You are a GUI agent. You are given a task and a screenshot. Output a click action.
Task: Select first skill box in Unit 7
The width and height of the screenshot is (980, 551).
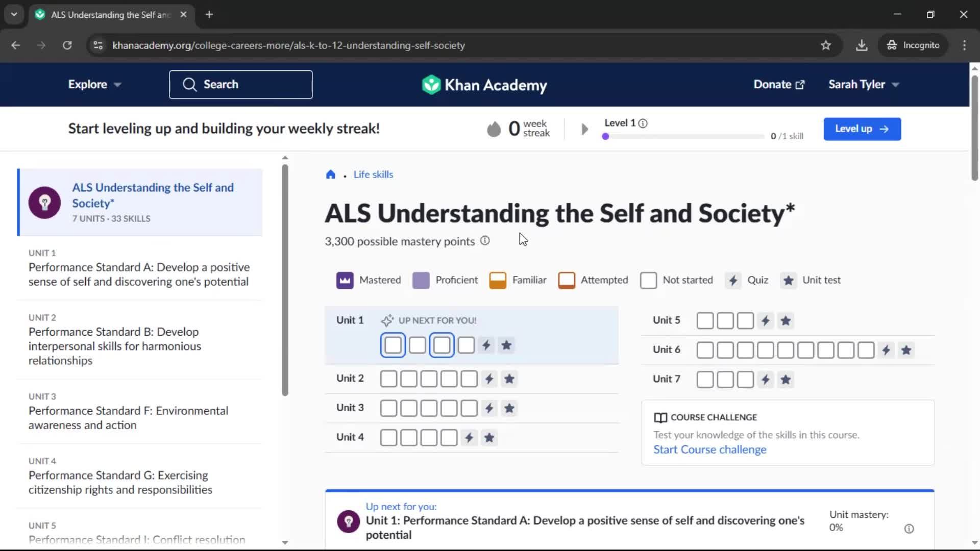[x=705, y=380]
